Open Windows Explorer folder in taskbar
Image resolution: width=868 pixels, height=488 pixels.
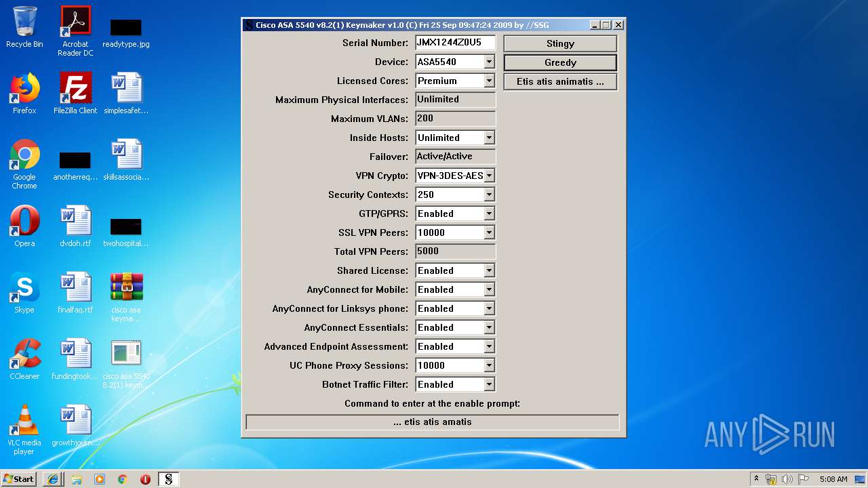[x=77, y=479]
